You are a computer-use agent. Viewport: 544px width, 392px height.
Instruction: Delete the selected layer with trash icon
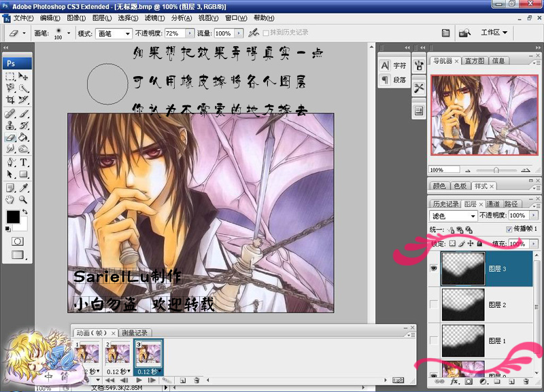tap(526, 382)
